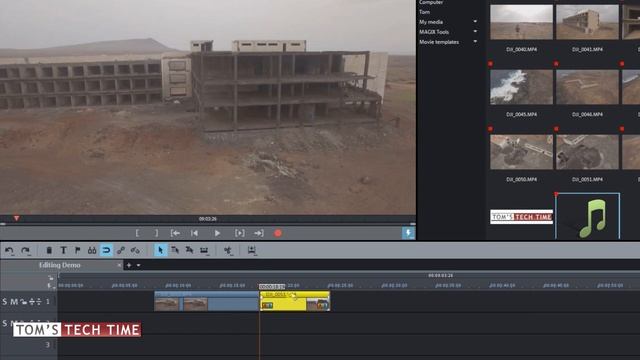
Task: Expand the My media dropdown arrow
Action: click(x=475, y=21)
